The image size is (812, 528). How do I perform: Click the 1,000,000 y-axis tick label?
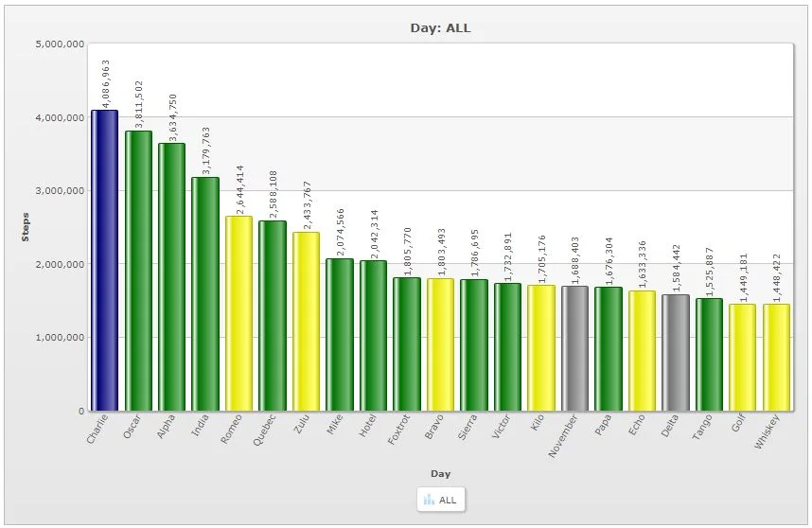pos(60,338)
